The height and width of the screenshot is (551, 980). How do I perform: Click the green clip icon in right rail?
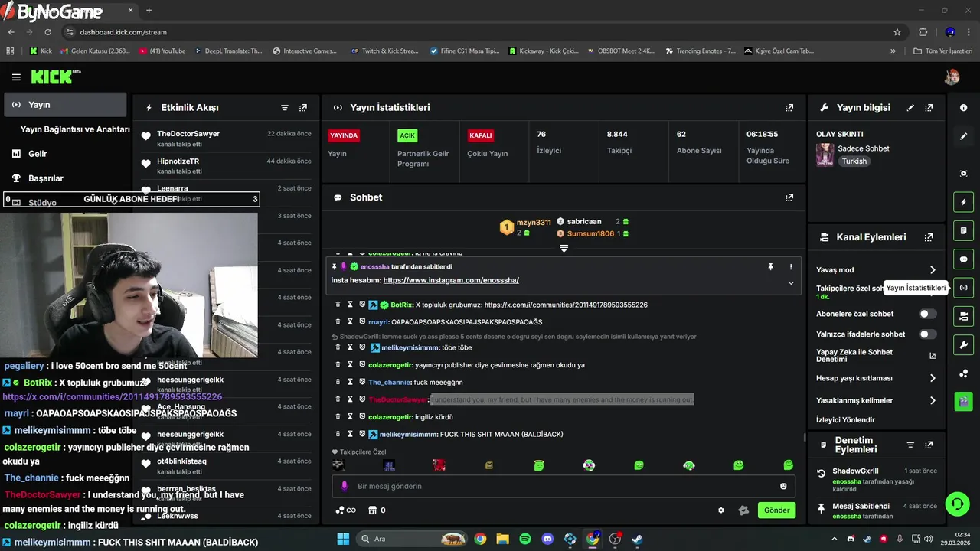963,401
